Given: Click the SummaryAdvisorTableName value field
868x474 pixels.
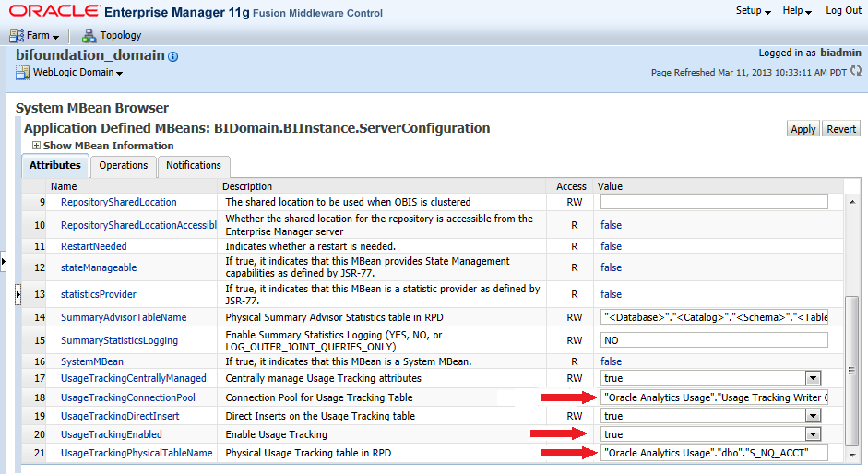Looking at the screenshot, I should [714, 317].
